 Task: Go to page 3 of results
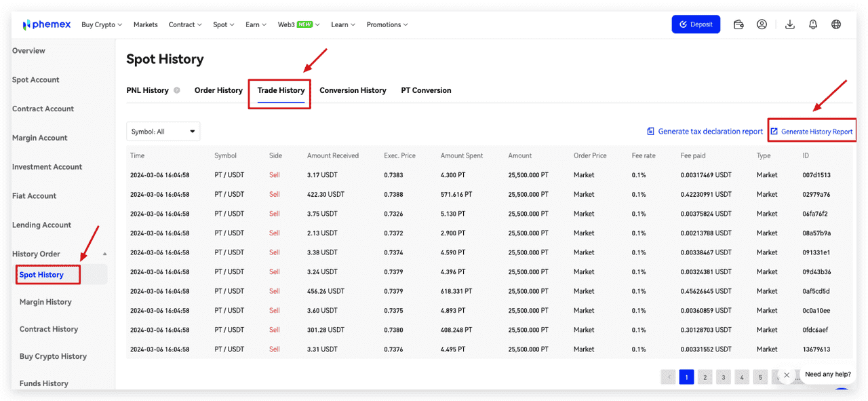click(724, 377)
